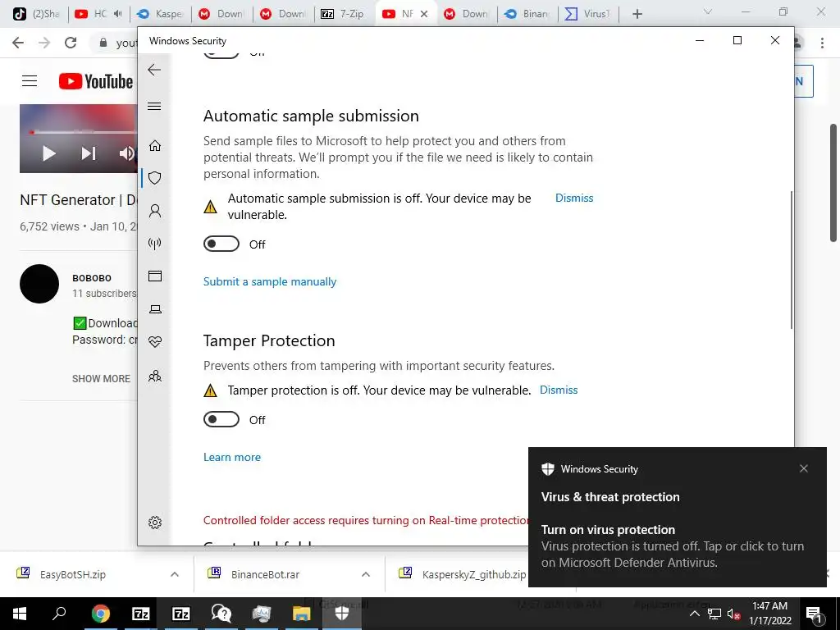
Task: Open Device performance & health heart icon
Action: pos(155,342)
